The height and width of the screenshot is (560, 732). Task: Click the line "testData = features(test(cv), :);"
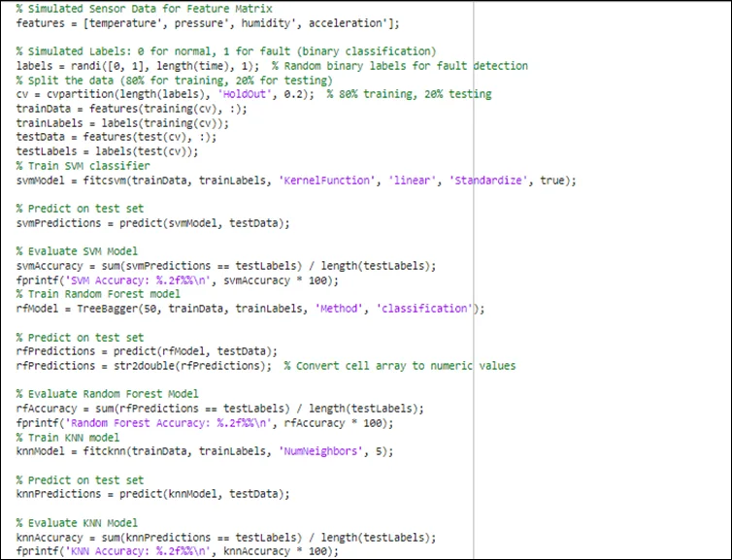(x=116, y=137)
